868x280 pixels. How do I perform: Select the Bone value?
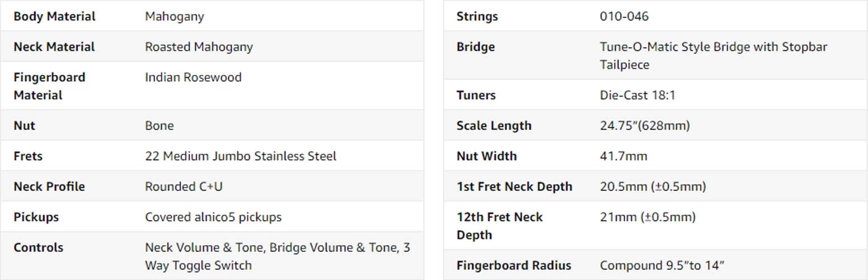159,125
